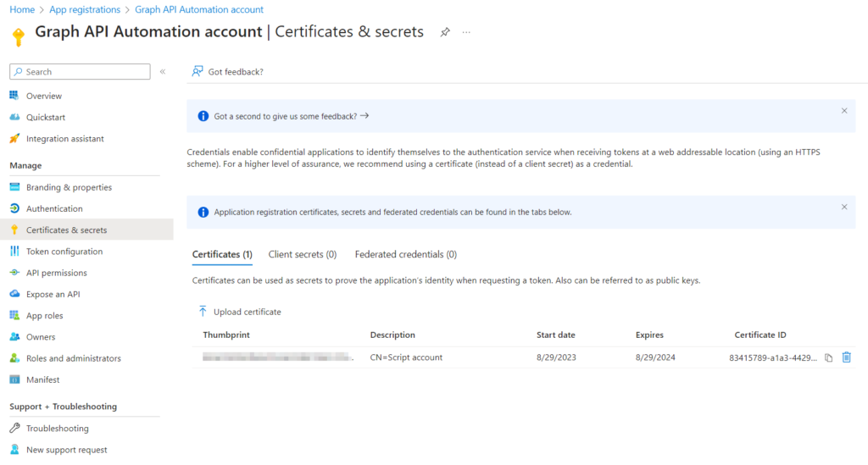This screenshot has height=465, width=868.
Task: Click the Thumbprint column header
Action: pos(225,335)
